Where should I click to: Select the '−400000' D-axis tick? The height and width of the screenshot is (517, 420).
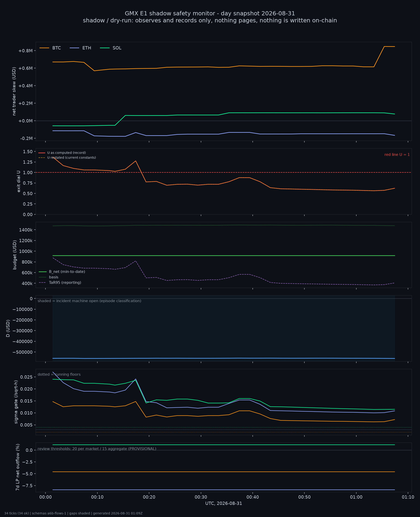pyautogui.click(x=23, y=341)
